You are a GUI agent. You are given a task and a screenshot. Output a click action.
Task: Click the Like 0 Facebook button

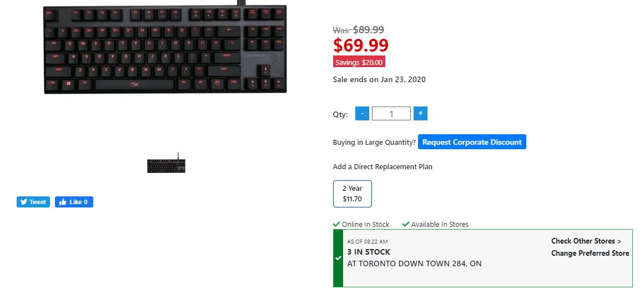[74, 202]
